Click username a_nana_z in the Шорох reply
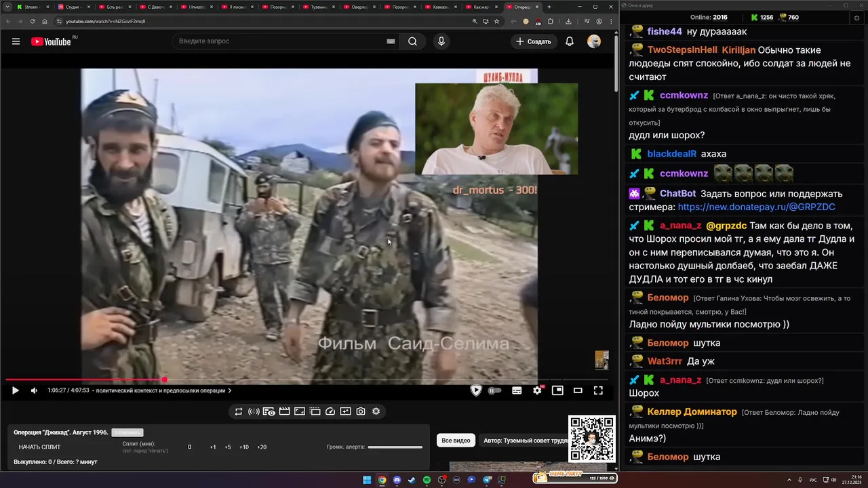Image resolution: width=868 pixels, height=488 pixels. [x=680, y=380]
